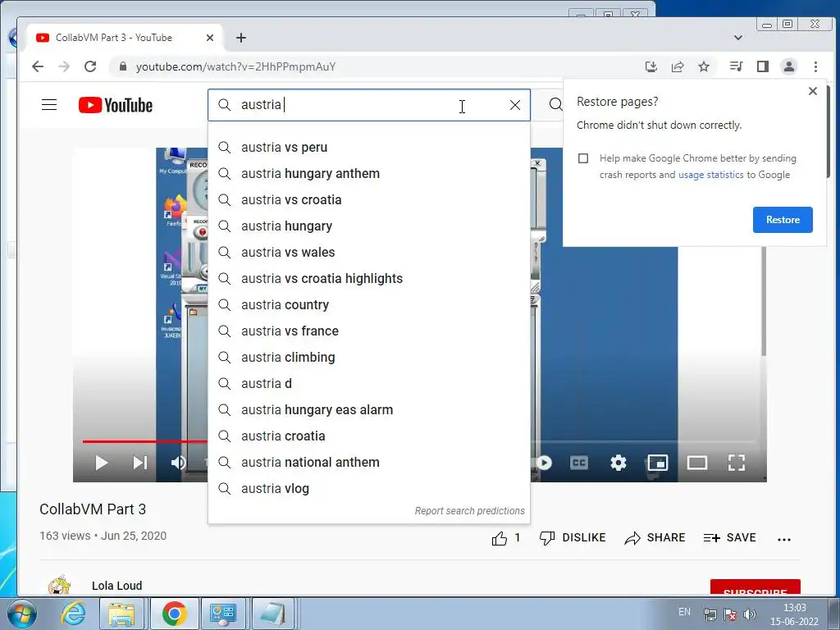
Task: Open Lola Loud channel name
Action: click(116, 586)
